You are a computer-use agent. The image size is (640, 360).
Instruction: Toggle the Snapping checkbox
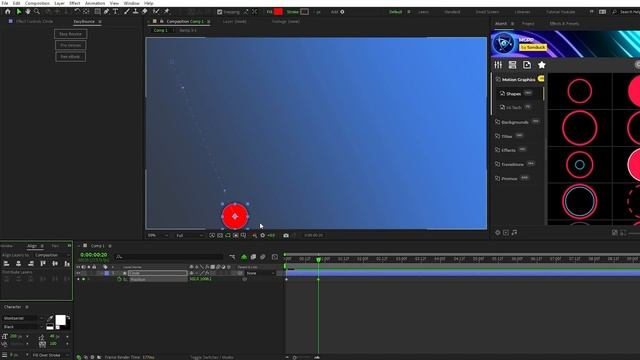click(x=220, y=12)
